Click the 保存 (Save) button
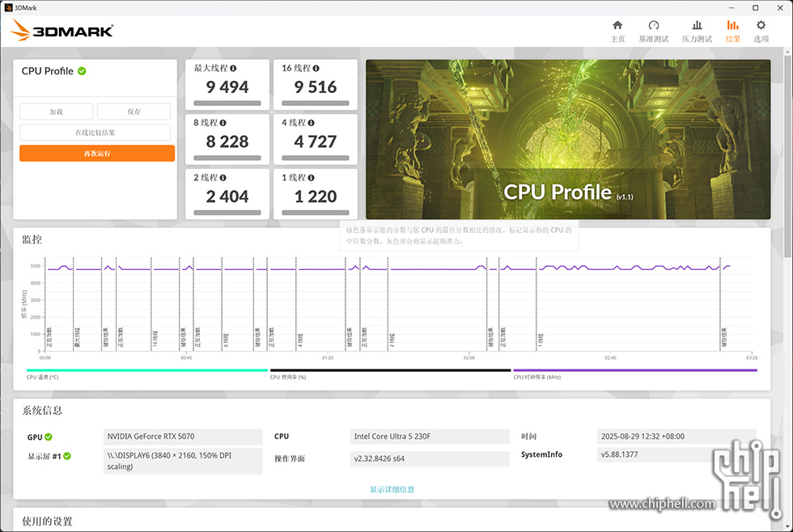The height and width of the screenshot is (532, 793). point(134,112)
